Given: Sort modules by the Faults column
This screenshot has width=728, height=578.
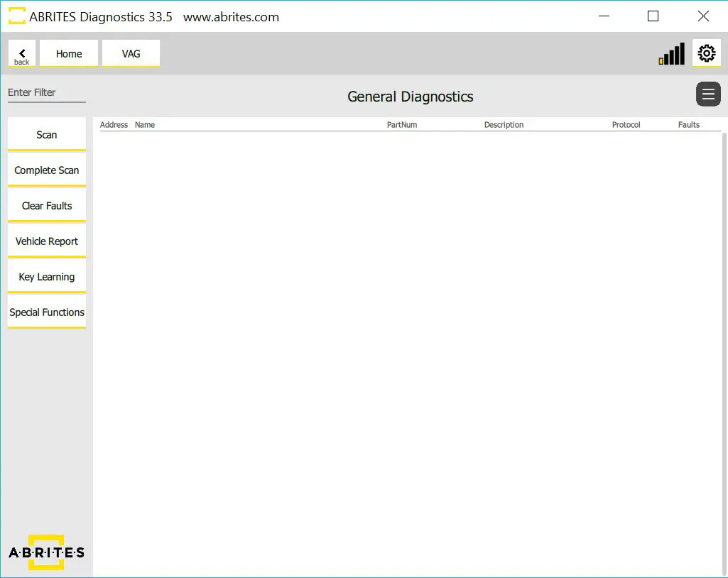Looking at the screenshot, I should click(x=688, y=124).
